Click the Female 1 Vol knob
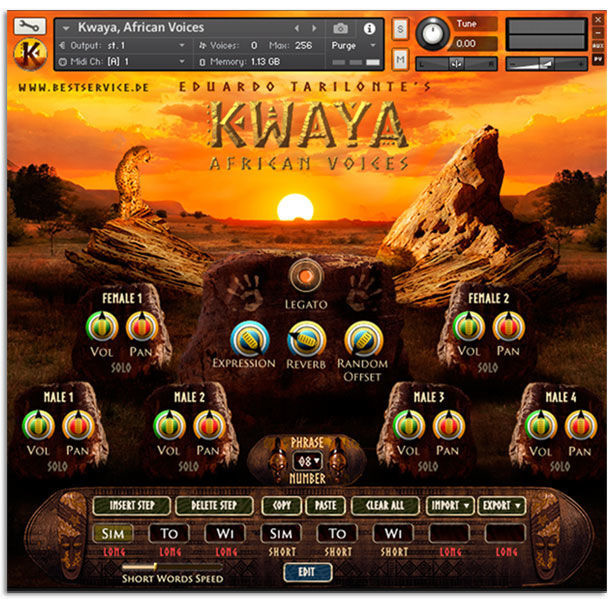The height and width of the screenshot is (608, 608). pyautogui.click(x=102, y=327)
